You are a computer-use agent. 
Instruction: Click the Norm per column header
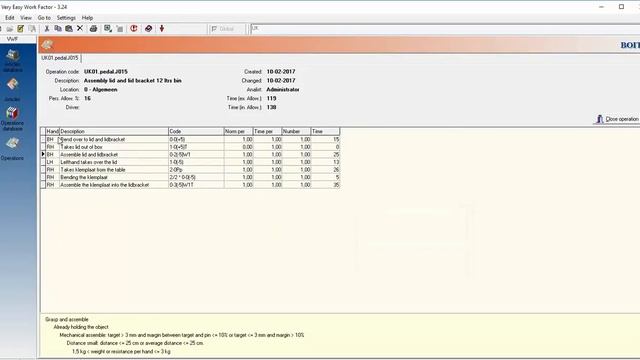pos(238,131)
